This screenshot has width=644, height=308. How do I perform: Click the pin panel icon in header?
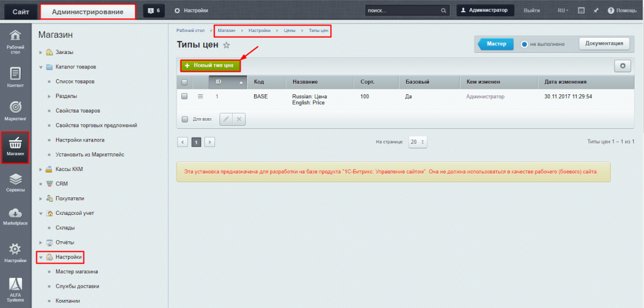(595, 10)
